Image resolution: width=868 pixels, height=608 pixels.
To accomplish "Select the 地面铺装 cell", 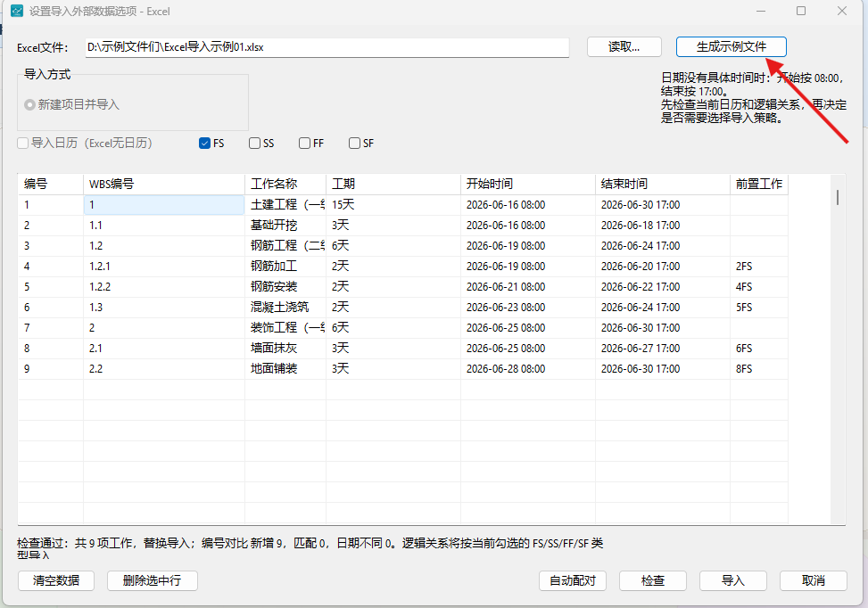I will point(285,368).
